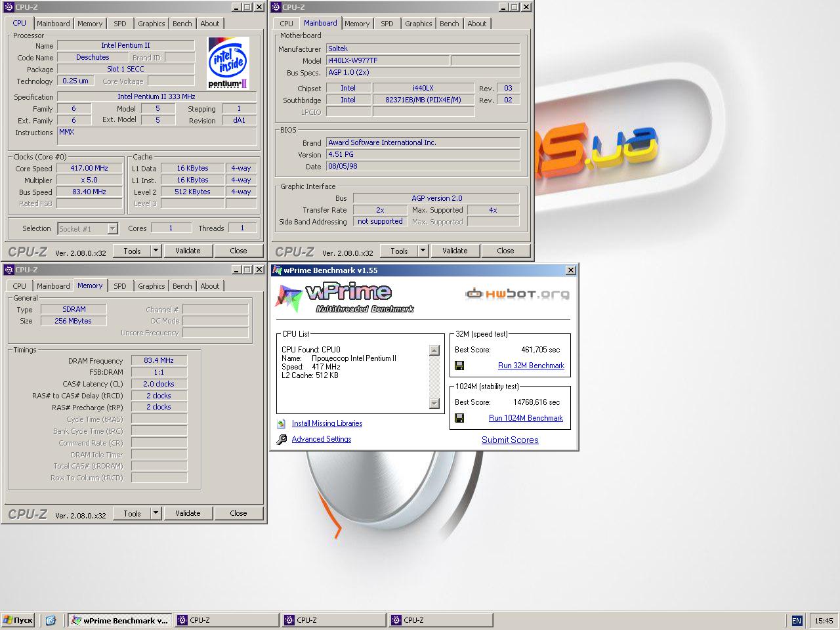Open Tools dropdown arrow in CPU window

156,251
